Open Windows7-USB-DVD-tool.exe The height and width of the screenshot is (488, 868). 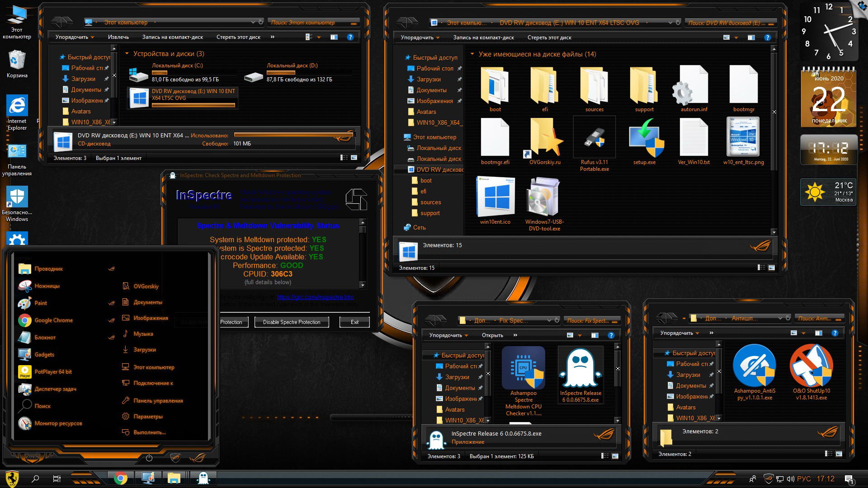coord(544,203)
